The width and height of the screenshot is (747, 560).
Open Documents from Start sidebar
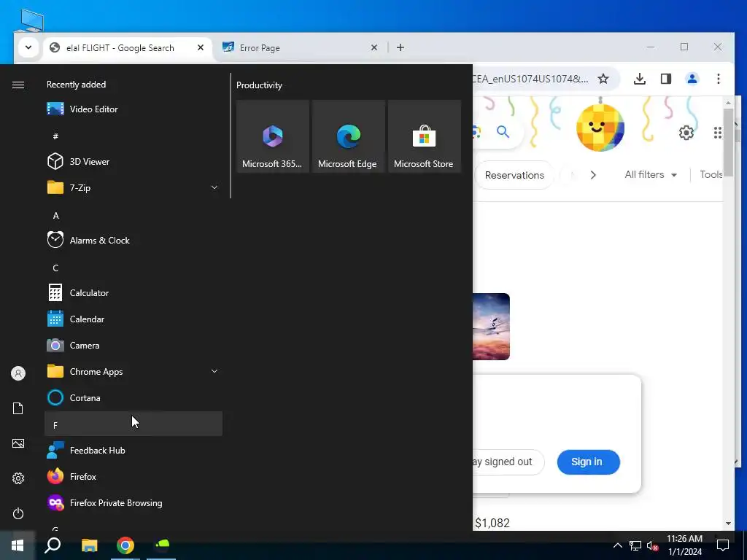pyautogui.click(x=18, y=408)
